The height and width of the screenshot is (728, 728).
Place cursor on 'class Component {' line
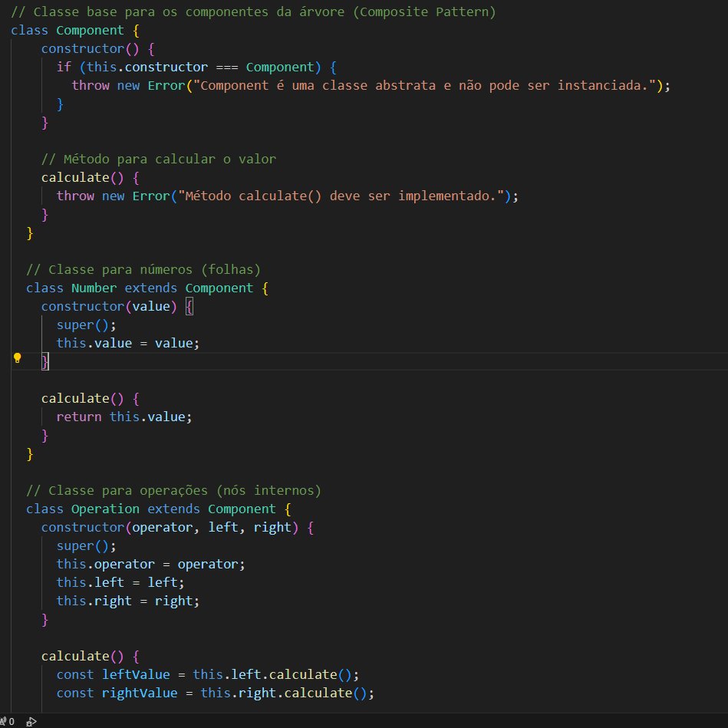[x=74, y=31]
